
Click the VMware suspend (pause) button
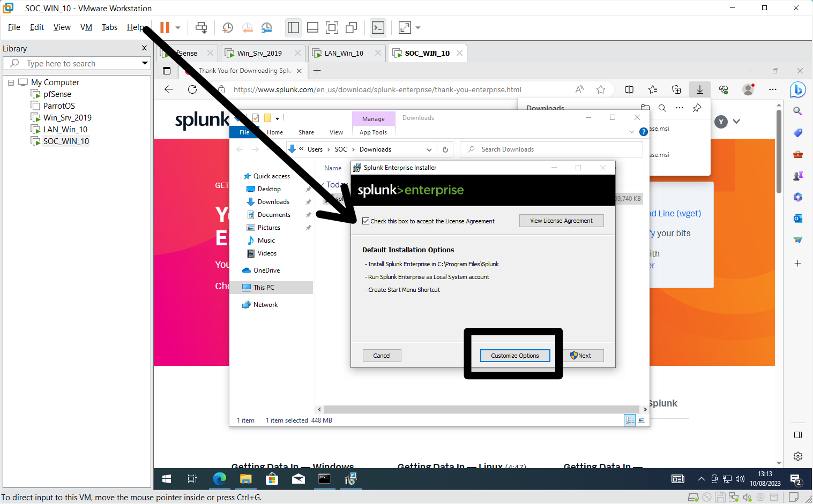pyautogui.click(x=165, y=27)
